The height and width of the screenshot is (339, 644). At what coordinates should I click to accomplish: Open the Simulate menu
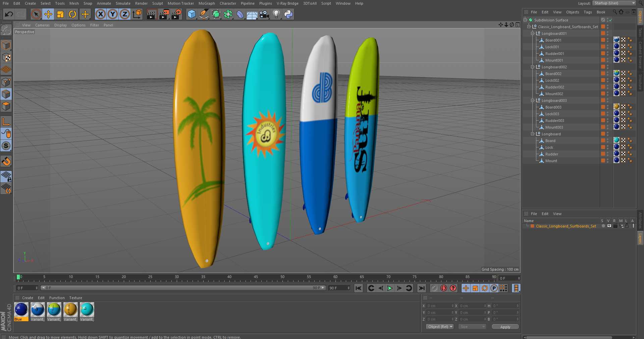pyautogui.click(x=123, y=3)
